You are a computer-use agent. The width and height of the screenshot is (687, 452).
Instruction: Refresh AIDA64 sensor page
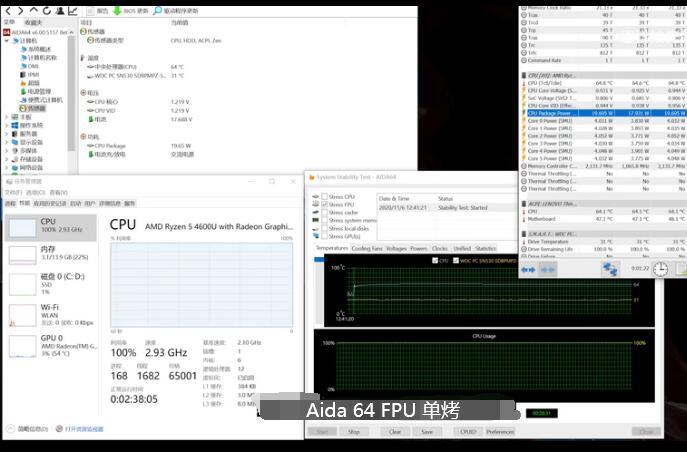pyautogui.click(x=46, y=11)
